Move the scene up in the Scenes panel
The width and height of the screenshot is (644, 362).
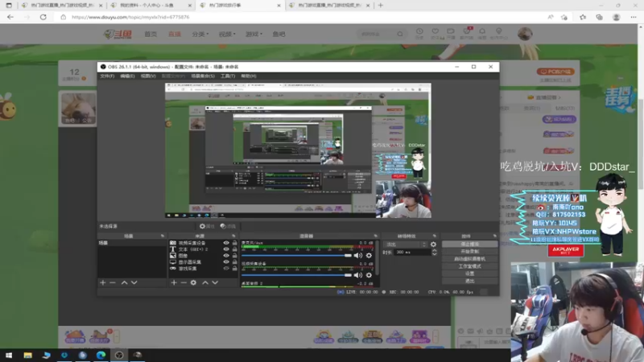(x=124, y=283)
